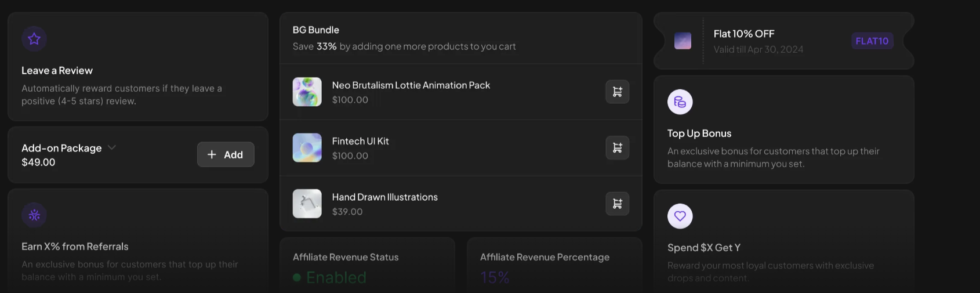Add Fintech UI Kit to cart

coord(617,148)
